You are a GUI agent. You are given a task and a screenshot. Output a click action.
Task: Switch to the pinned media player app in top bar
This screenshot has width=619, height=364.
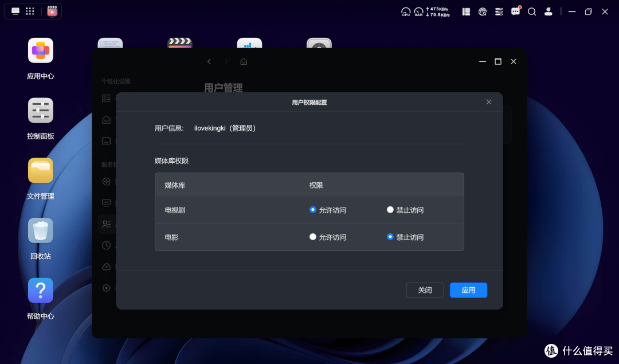click(x=52, y=11)
